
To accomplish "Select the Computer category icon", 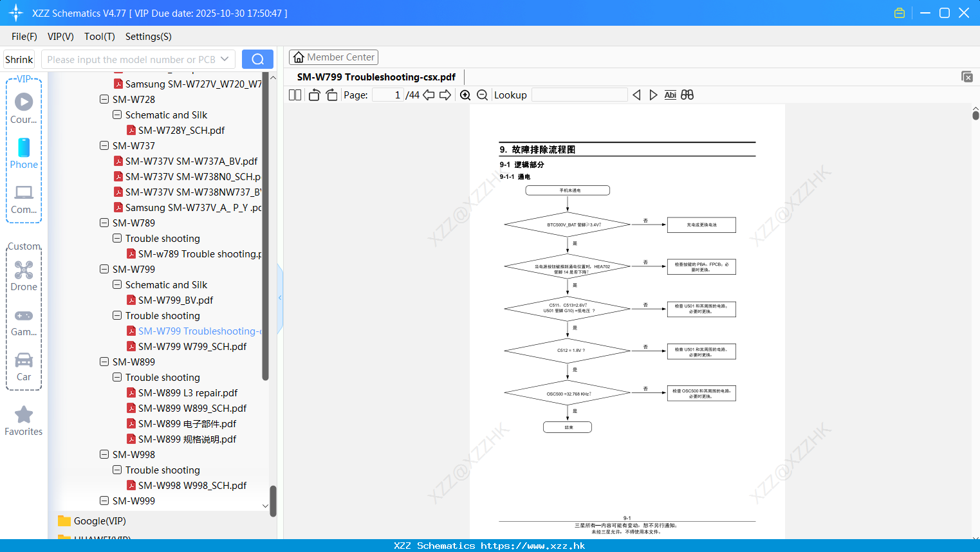I will (x=24, y=199).
